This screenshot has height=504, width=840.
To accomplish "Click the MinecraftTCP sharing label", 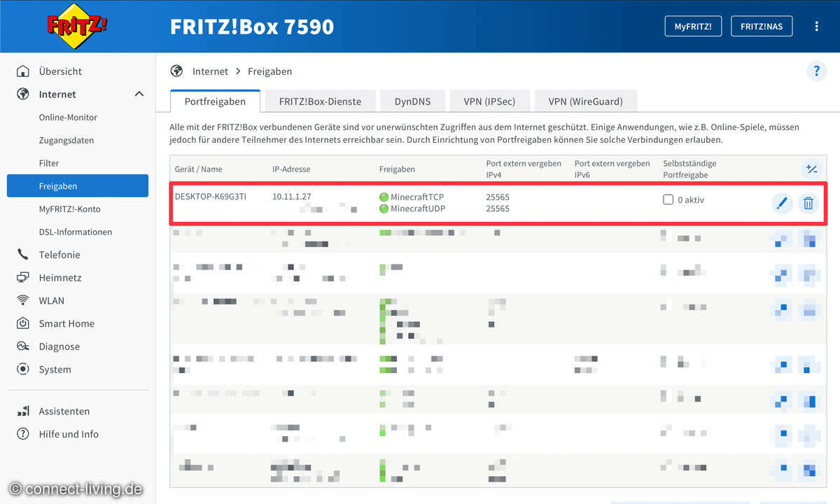I will pos(417,197).
